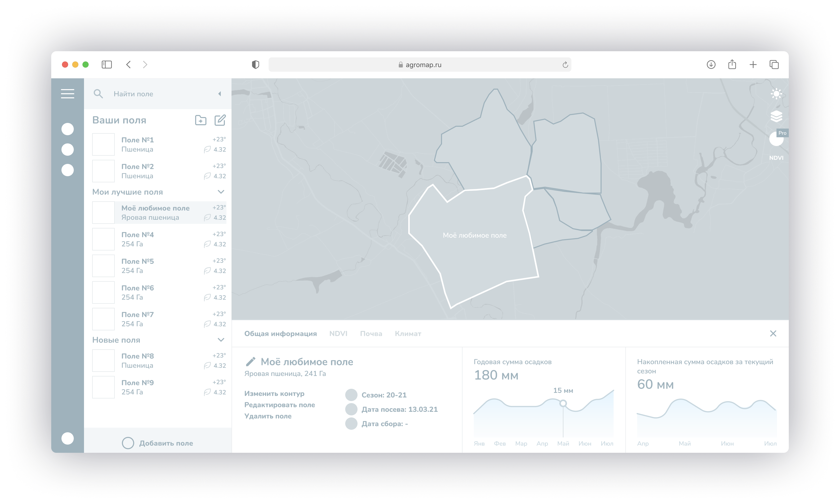Open the hamburger menu in the sidebar
The height and width of the screenshot is (504, 840).
(x=68, y=94)
